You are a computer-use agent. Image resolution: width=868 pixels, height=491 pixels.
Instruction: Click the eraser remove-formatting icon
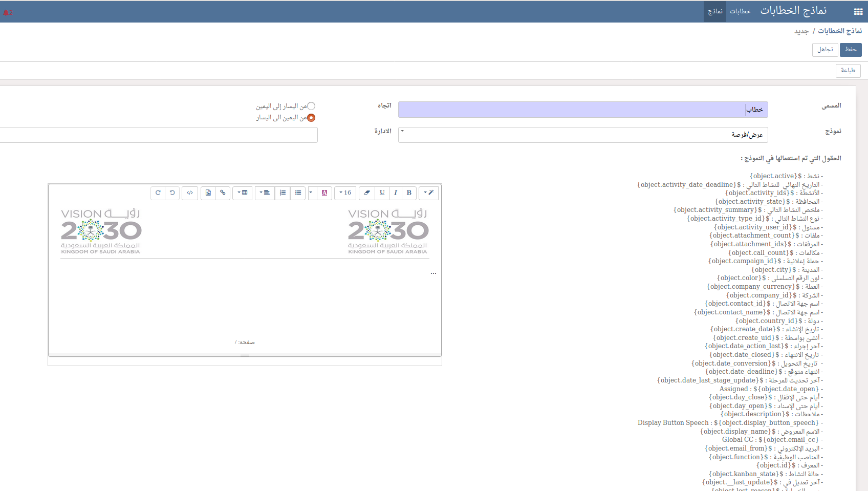click(367, 193)
